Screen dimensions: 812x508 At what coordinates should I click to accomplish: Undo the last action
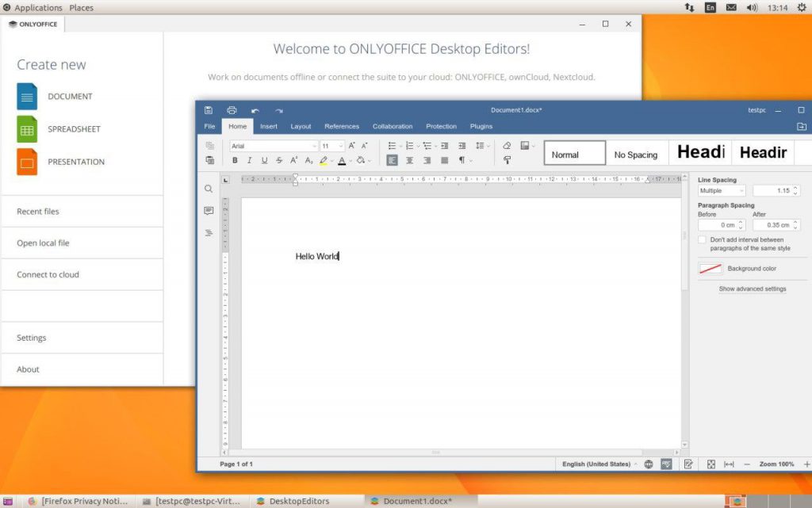255,111
